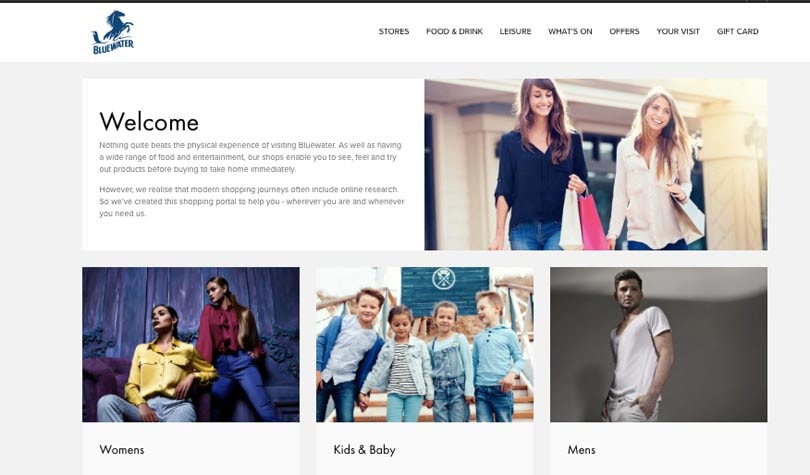Open the Womens category title link

[122, 450]
